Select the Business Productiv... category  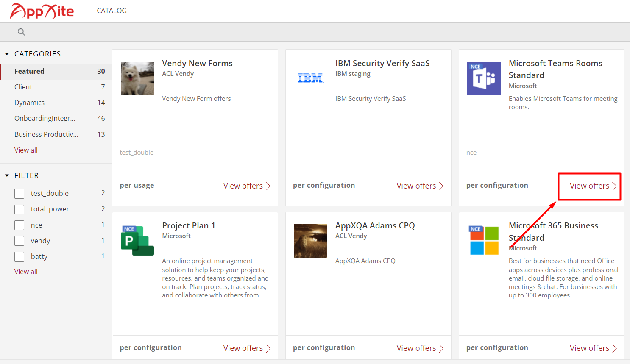[56, 134]
